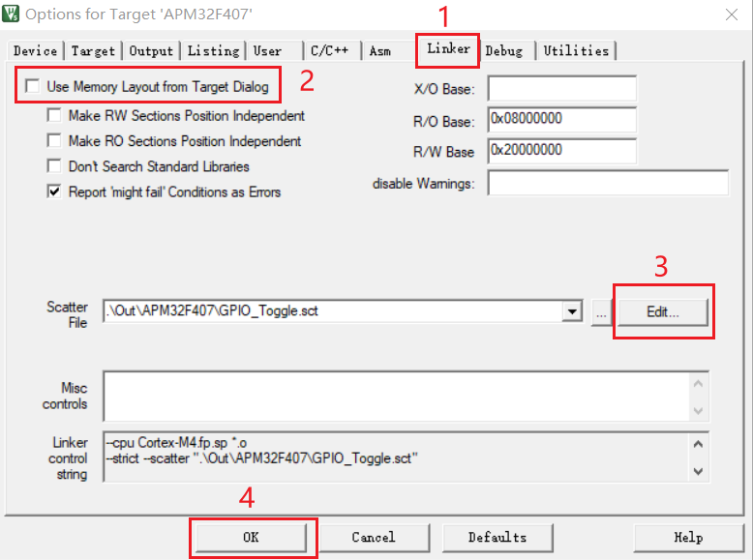Image resolution: width=753 pixels, height=560 pixels.
Task: Toggle Don't Search Standard Libraries checkbox
Action: point(55,166)
